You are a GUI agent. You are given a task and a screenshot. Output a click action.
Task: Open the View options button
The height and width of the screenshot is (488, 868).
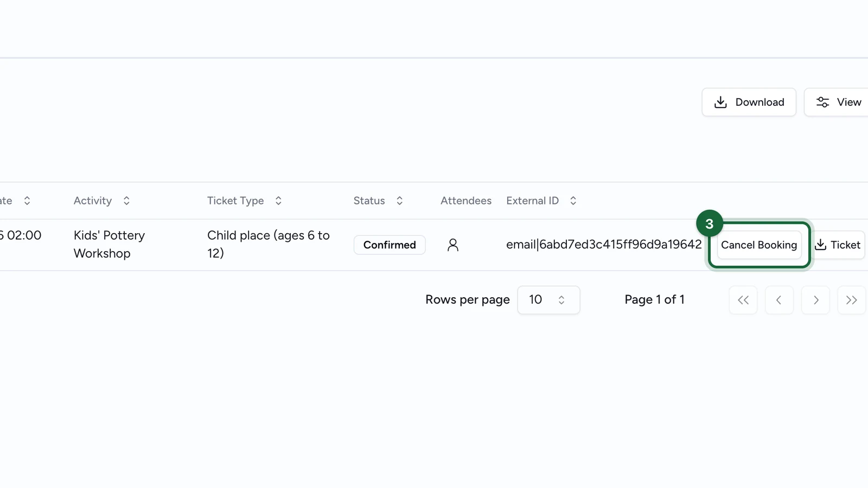pyautogui.click(x=836, y=102)
